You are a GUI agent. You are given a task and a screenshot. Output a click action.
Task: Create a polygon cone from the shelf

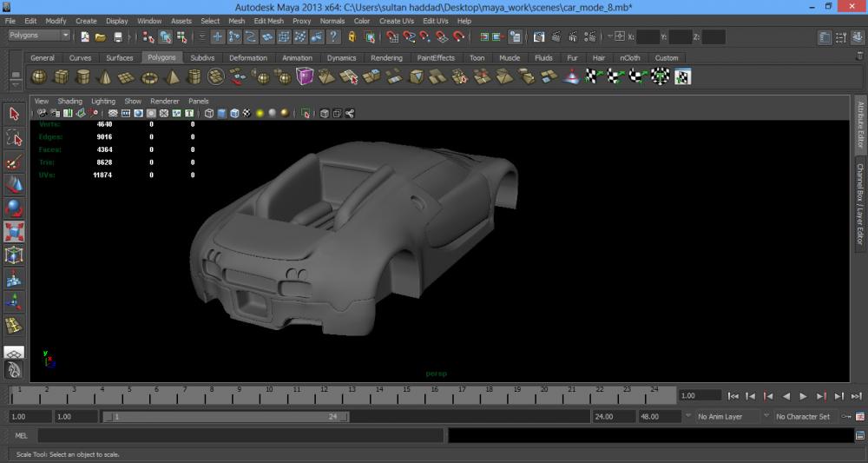(105, 77)
